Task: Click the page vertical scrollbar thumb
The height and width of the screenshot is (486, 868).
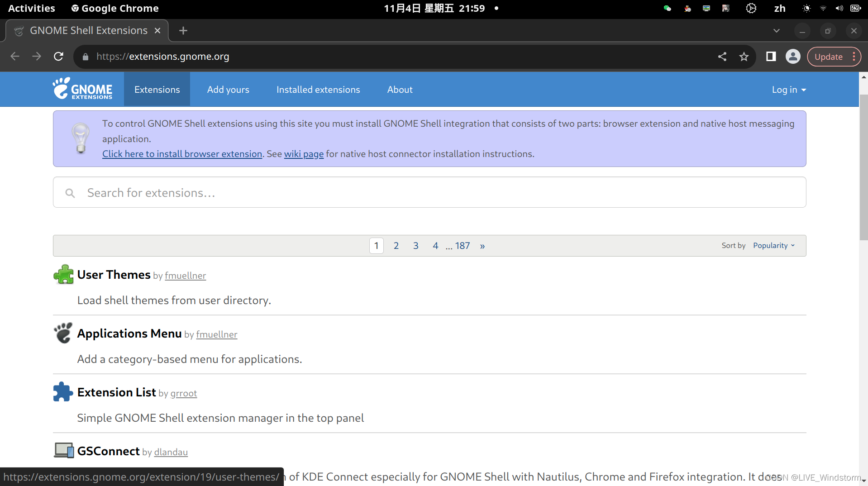Action: (863, 167)
